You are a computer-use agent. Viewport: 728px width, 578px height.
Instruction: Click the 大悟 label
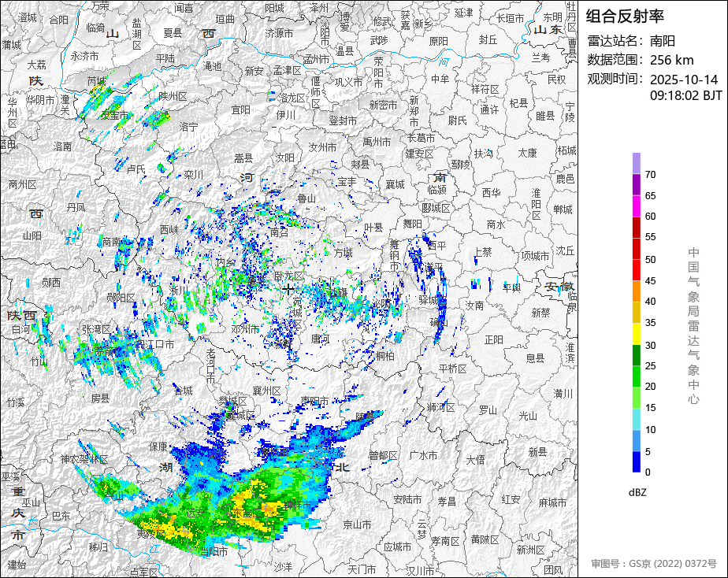[475, 460]
